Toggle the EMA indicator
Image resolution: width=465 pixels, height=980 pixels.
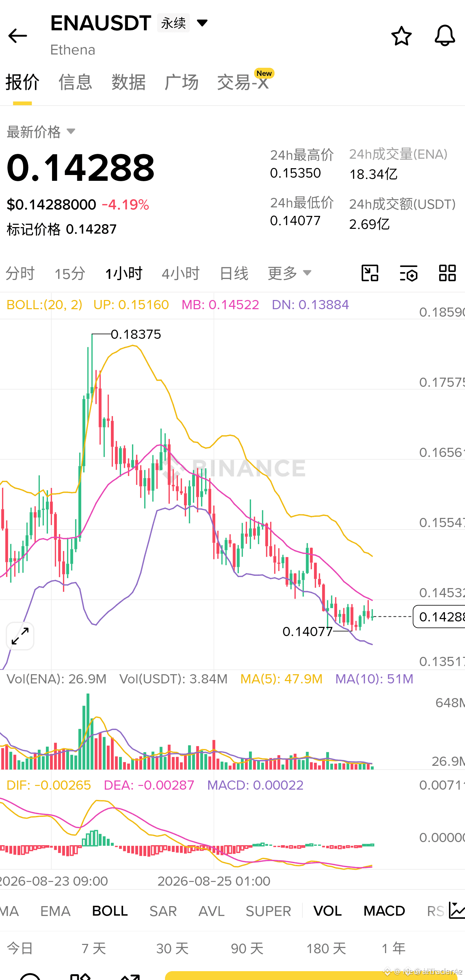coord(55,911)
